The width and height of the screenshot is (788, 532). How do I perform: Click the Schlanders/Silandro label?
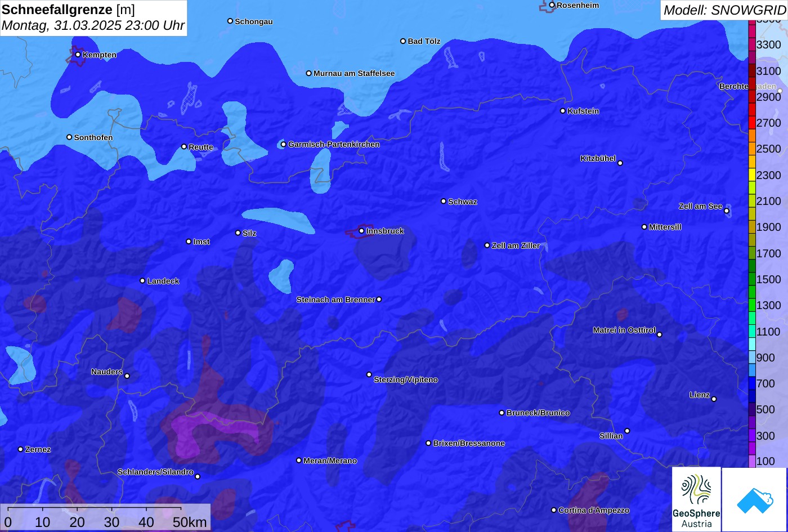point(155,472)
